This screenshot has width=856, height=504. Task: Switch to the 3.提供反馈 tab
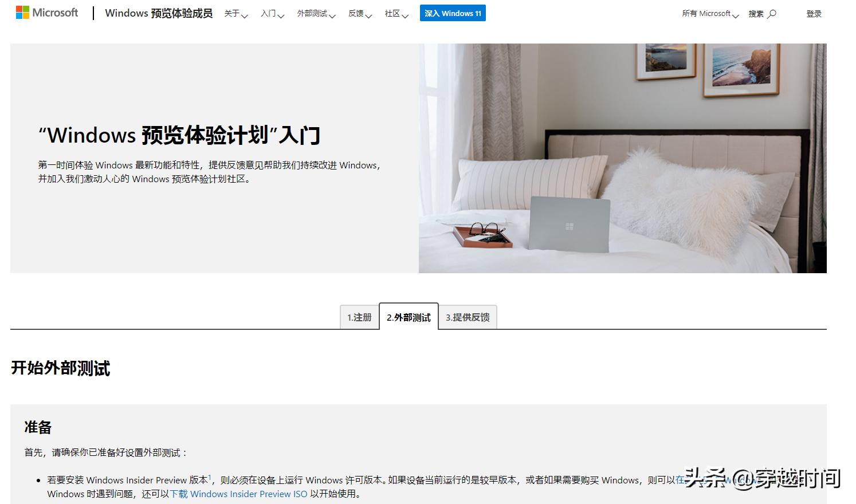pos(468,317)
